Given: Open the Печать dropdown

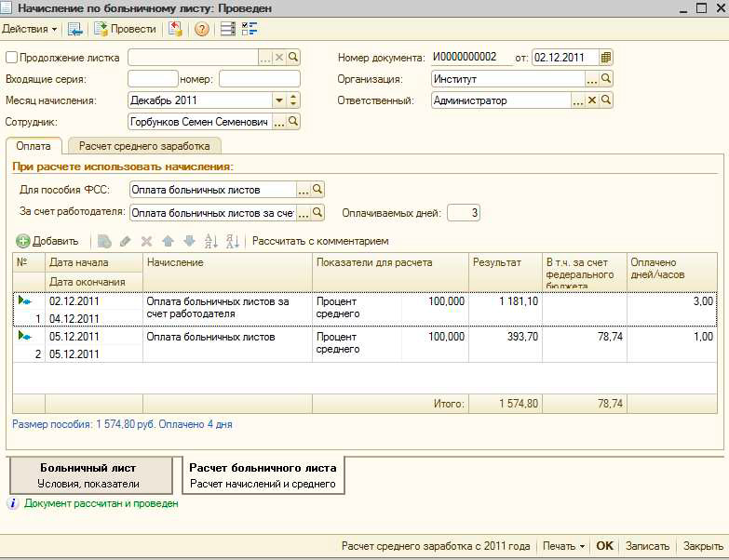Looking at the screenshot, I should coord(563,546).
